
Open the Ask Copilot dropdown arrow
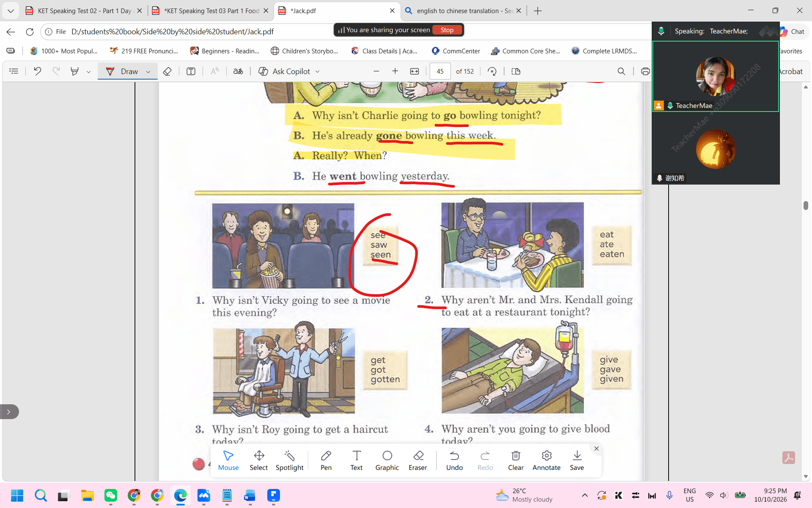point(318,72)
